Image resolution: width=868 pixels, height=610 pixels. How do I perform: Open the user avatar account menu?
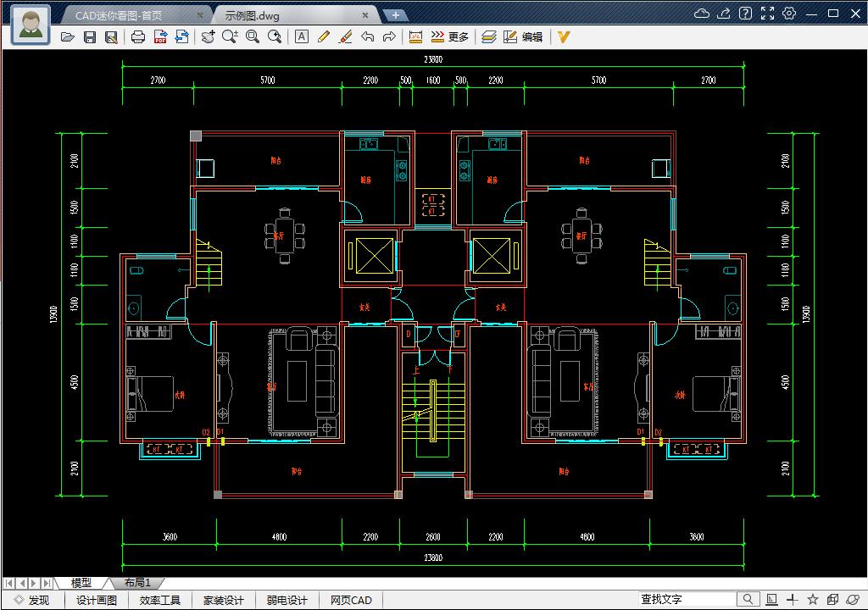click(x=31, y=24)
